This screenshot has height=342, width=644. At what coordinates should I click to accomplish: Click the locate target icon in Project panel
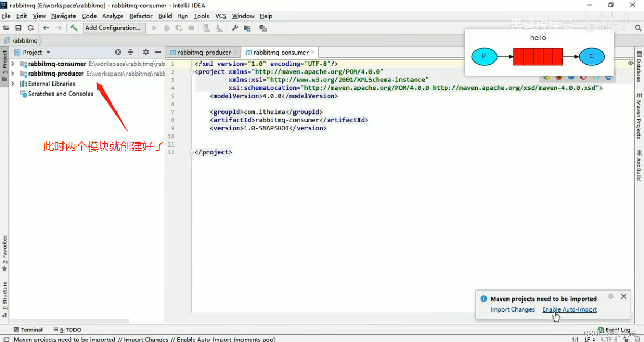pyautogui.click(x=118, y=53)
